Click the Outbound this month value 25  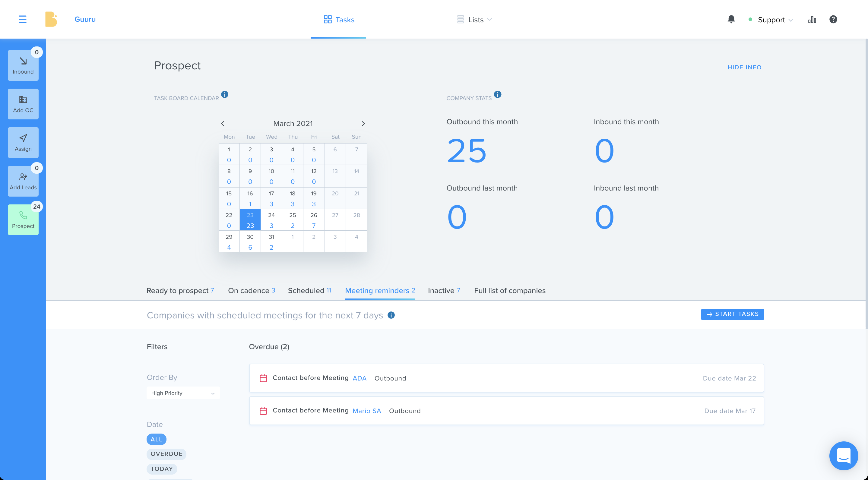pos(467,151)
